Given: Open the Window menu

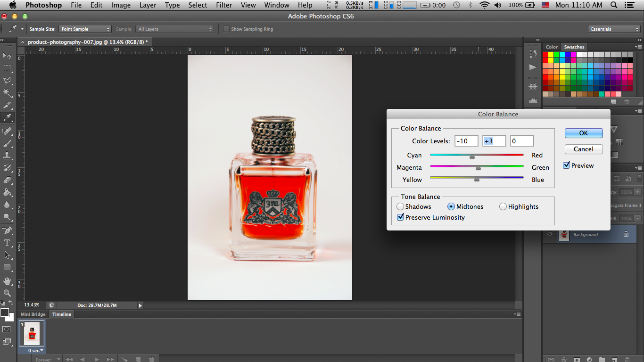Looking at the screenshot, I should tap(277, 5).
